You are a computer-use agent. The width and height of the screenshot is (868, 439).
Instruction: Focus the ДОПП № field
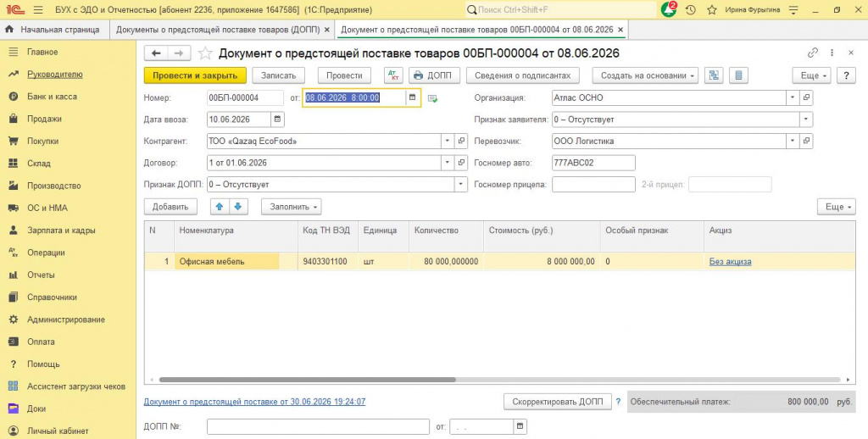click(319, 426)
